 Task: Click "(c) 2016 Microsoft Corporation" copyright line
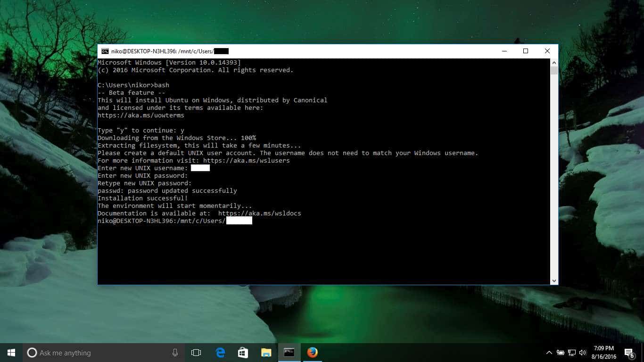(x=196, y=70)
